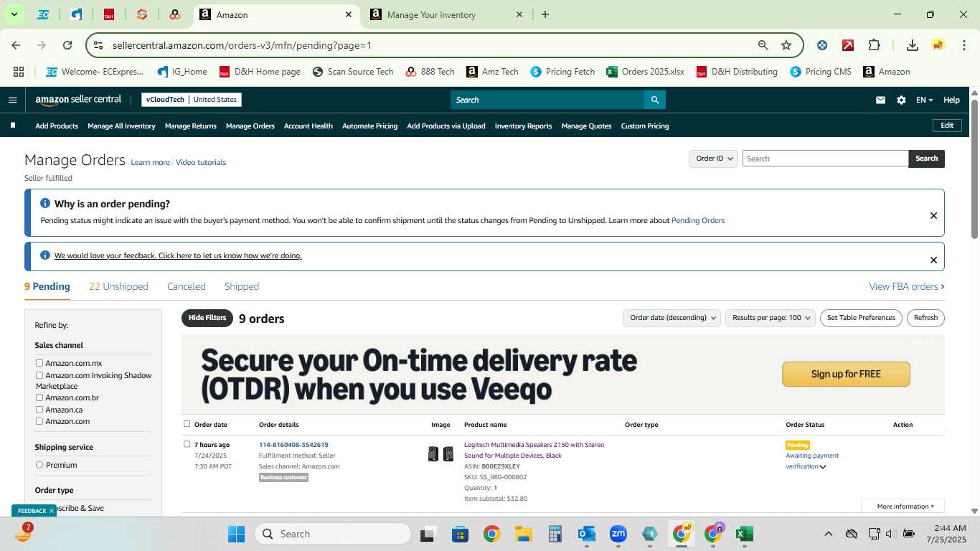The image size is (980, 551).
Task: Expand More information for the order
Action: click(903, 507)
